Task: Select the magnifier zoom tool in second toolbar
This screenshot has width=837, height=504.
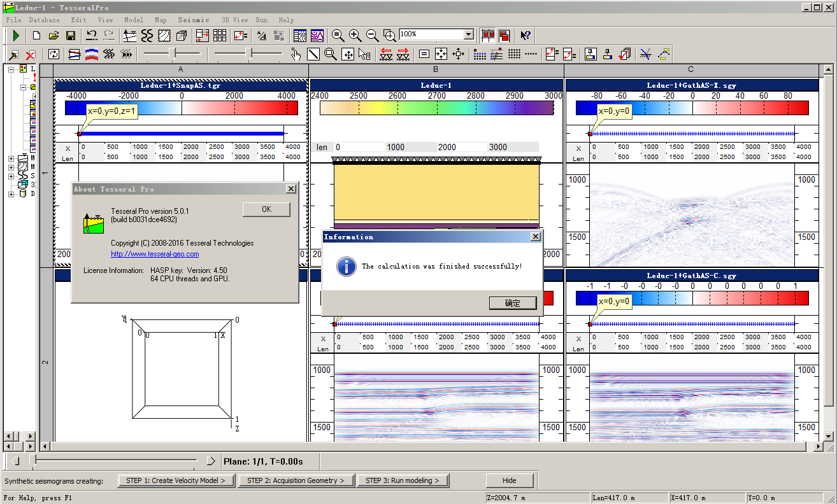Action: coord(331,55)
